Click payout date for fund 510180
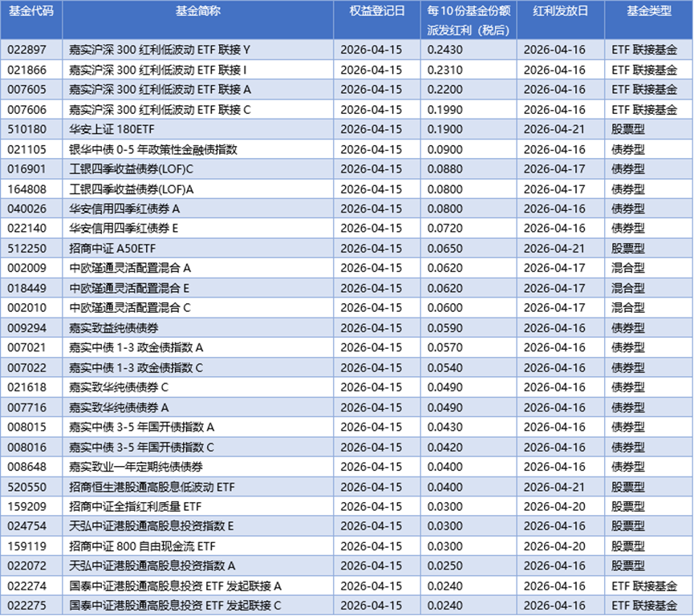The width and height of the screenshot is (694, 616). pos(554,129)
